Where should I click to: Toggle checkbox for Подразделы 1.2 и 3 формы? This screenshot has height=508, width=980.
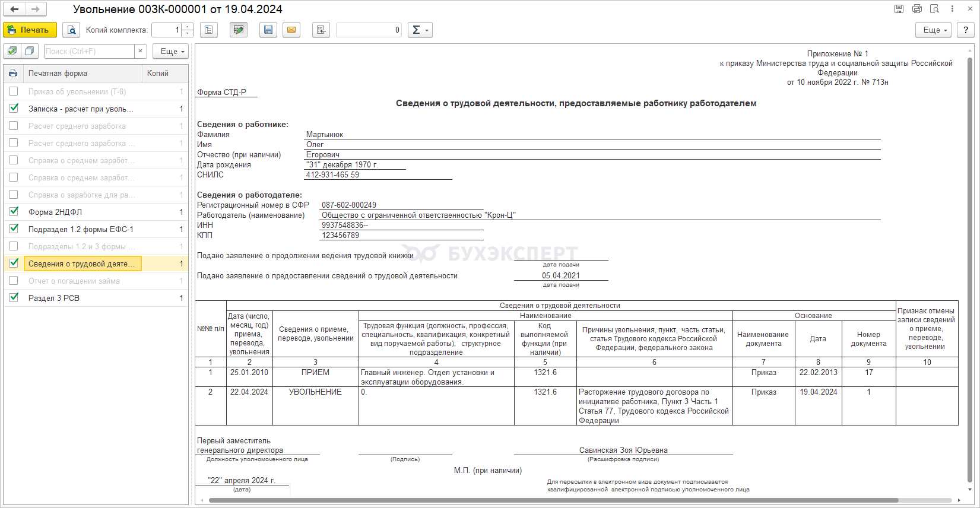click(x=14, y=246)
